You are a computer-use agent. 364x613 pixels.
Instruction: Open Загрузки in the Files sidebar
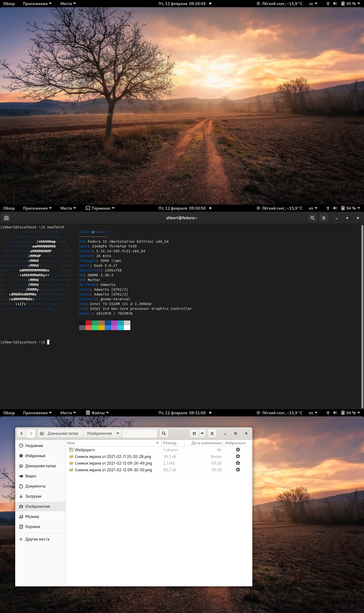(x=40, y=496)
